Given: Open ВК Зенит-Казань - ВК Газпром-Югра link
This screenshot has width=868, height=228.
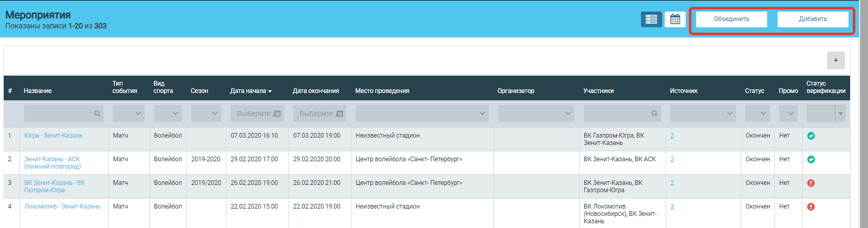Looking at the screenshot, I should click(x=54, y=186).
